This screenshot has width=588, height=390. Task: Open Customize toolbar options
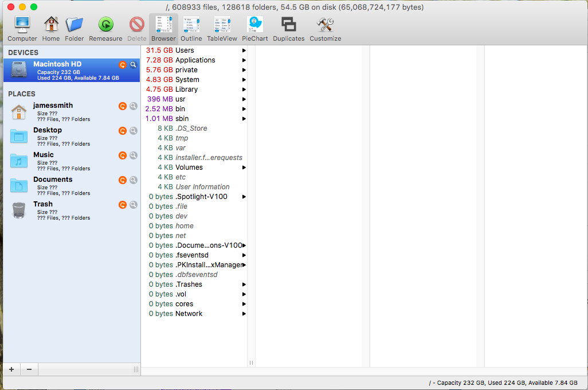point(325,29)
